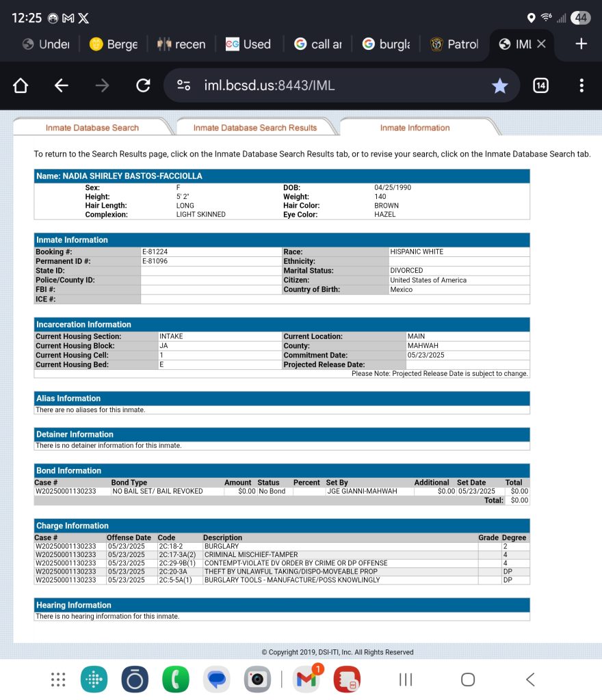
Task: Open the app drawer grid icon
Action: coord(58,679)
